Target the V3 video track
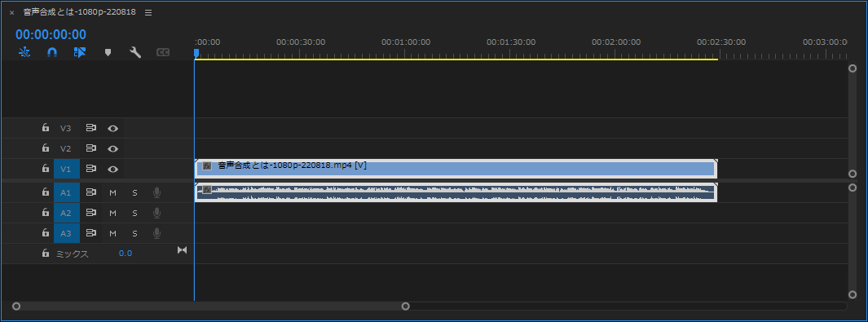Screen dimensions: 868x322 [x=66, y=128]
